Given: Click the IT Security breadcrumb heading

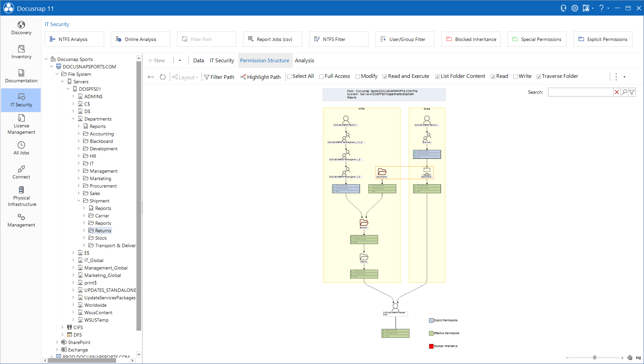Looking at the screenshot, I should (x=57, y=24).
